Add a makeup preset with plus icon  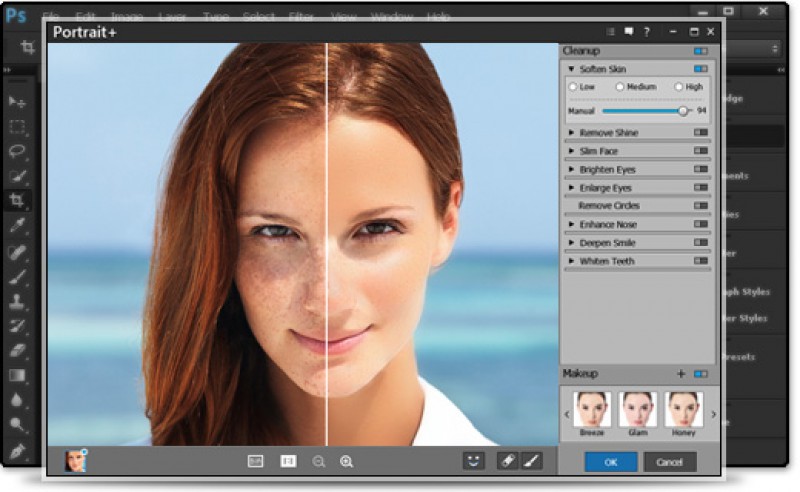click(681, 374)
